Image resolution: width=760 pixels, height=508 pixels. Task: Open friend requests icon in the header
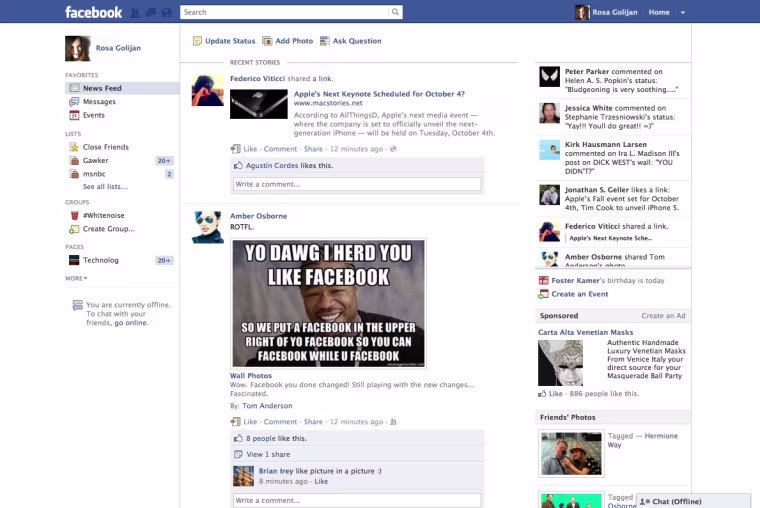coord(135,13)
